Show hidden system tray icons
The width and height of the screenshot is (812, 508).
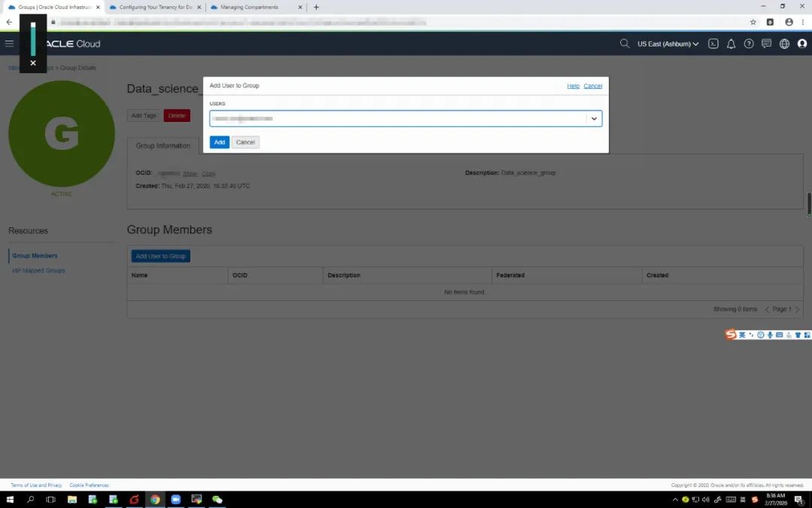pyautogui.click(x=674, y=500)
